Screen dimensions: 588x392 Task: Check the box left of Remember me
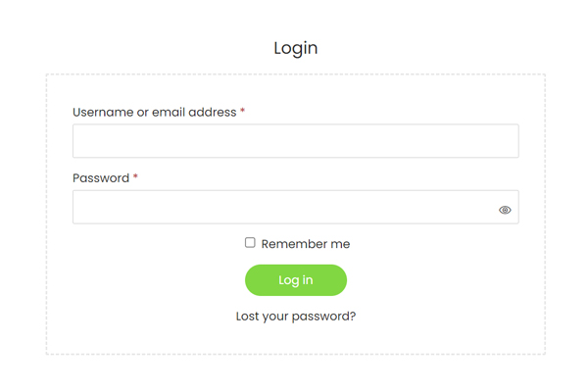click(250, 243)
